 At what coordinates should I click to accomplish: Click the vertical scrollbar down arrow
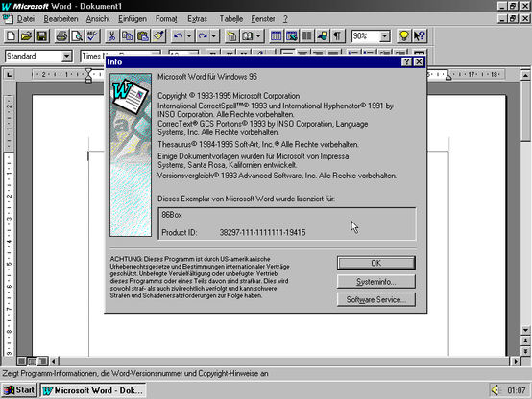coord(525,331)
